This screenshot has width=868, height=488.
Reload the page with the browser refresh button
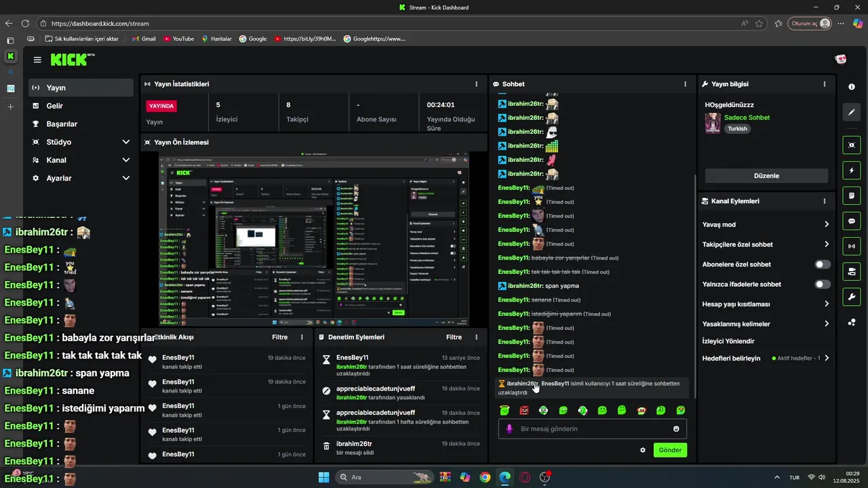(25, 23)
